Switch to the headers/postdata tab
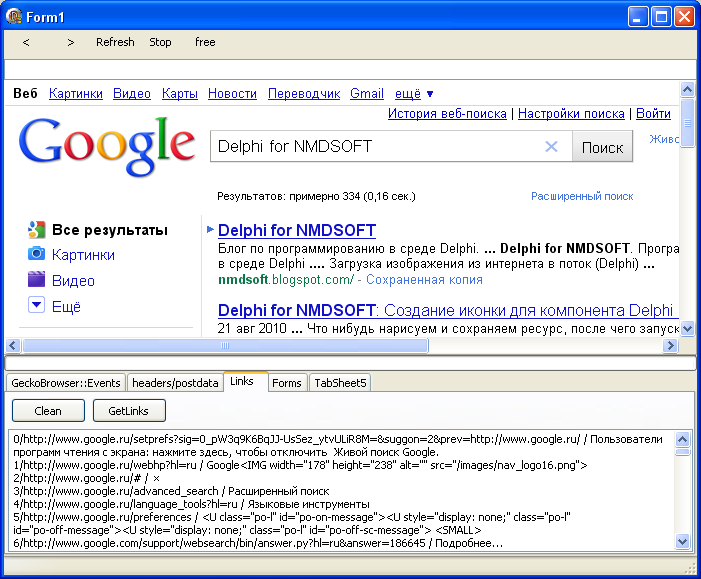This screenshot has height=579, width=701. [175, 383]
